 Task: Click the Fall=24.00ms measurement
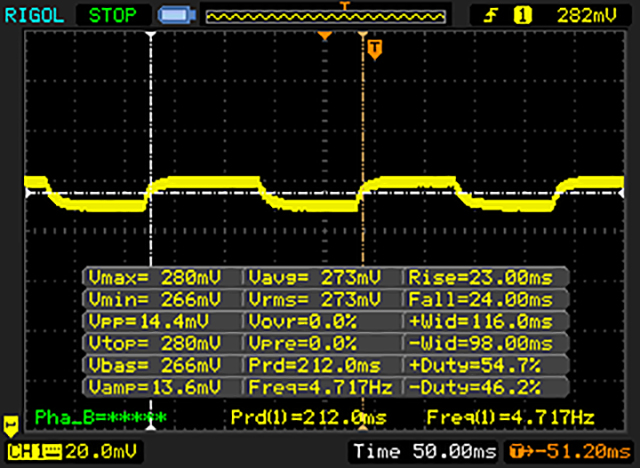tap(480, 300)
